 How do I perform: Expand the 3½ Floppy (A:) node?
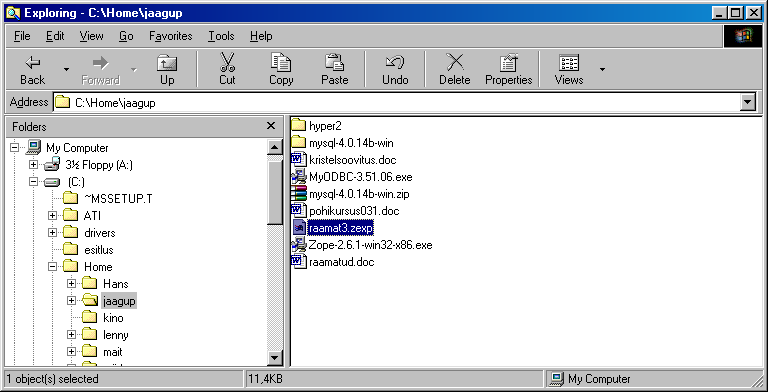(x=33, y=165)
